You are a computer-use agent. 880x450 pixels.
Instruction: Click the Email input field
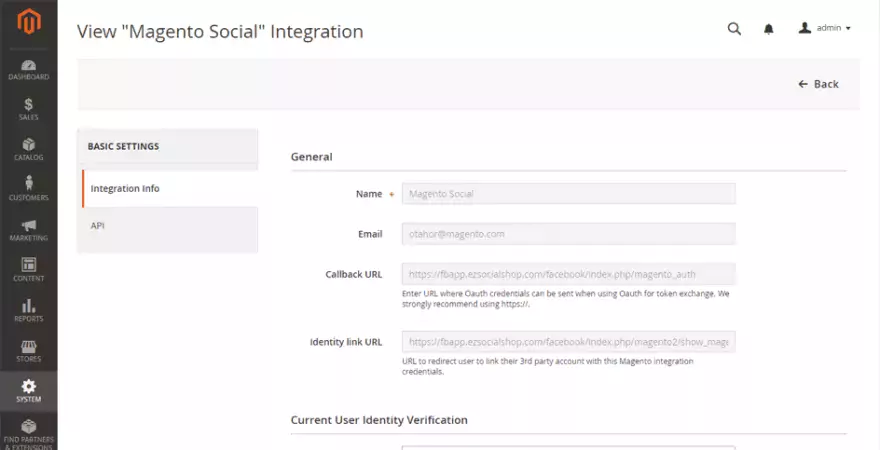(569, 234)
